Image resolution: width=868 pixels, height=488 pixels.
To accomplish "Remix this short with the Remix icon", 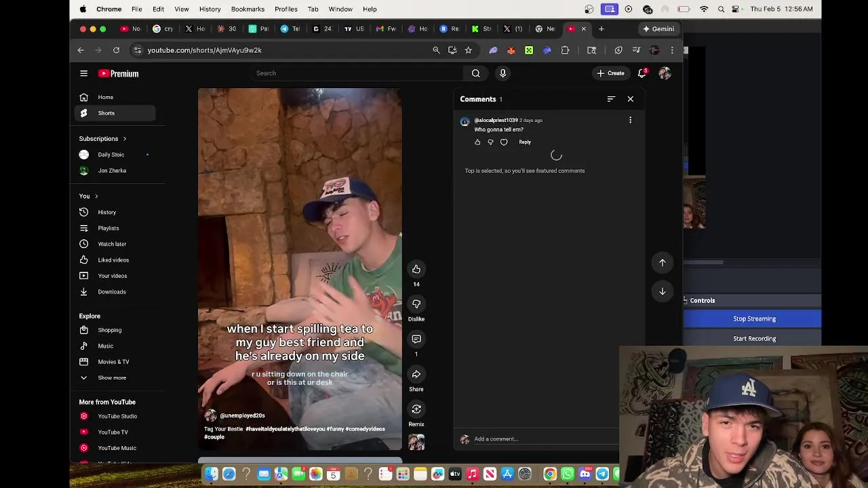I will tap(416, 409).
